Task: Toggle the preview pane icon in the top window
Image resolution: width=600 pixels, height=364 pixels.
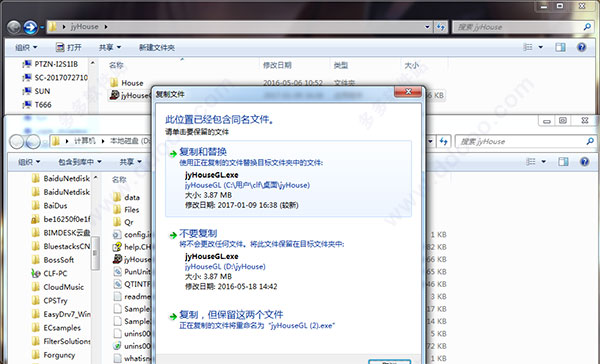Action: tap(561, 47)
